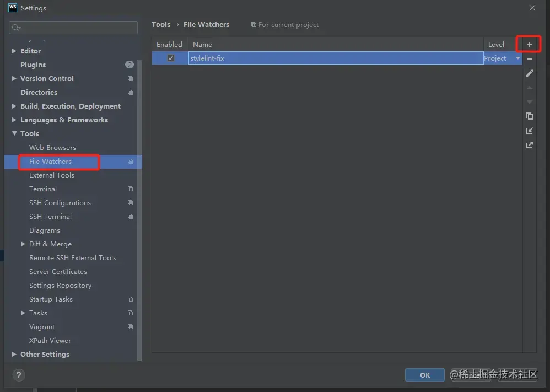Disable the stylelint-fix watcher checkbox
The image size is (550, 392).
point(171,58)
